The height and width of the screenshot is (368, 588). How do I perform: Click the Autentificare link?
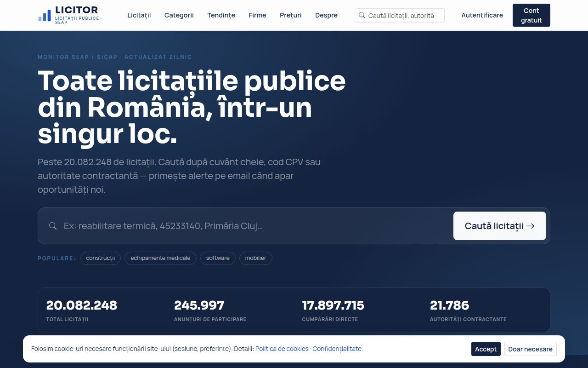coord(482,15)
